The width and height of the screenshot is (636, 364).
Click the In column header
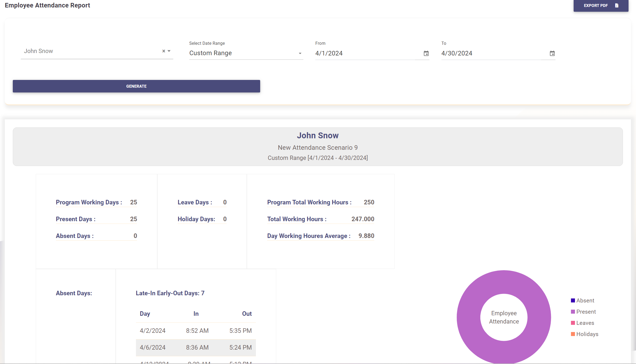[x=196, y=314]
